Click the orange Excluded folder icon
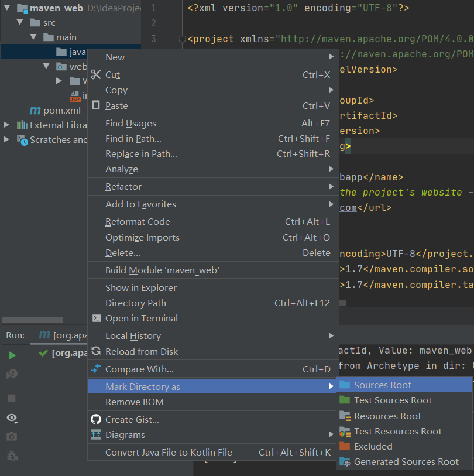This screenshot has width=474, height=476. [x=345, y=446]
